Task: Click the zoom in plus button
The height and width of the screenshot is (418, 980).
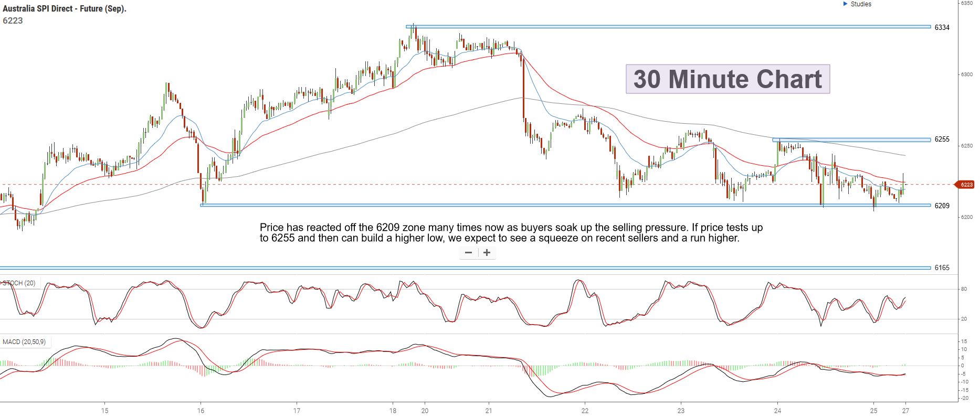Action: pyautogui.click(x=487, y=253)
